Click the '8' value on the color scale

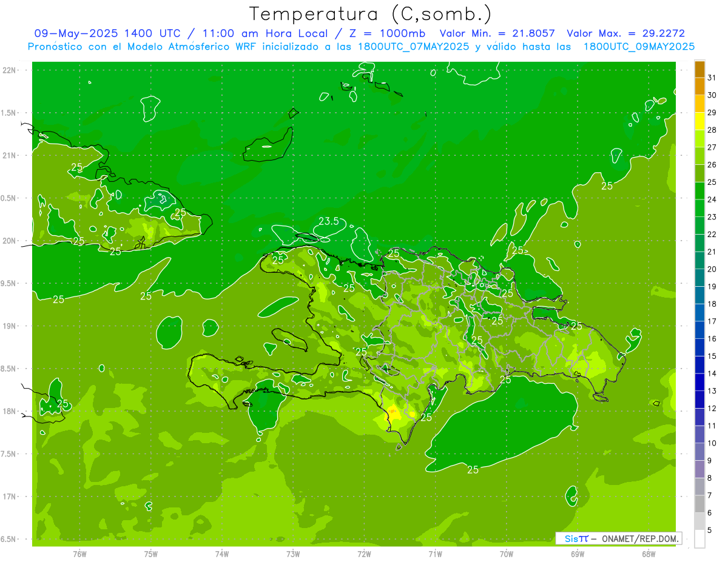tap(709, 478)
